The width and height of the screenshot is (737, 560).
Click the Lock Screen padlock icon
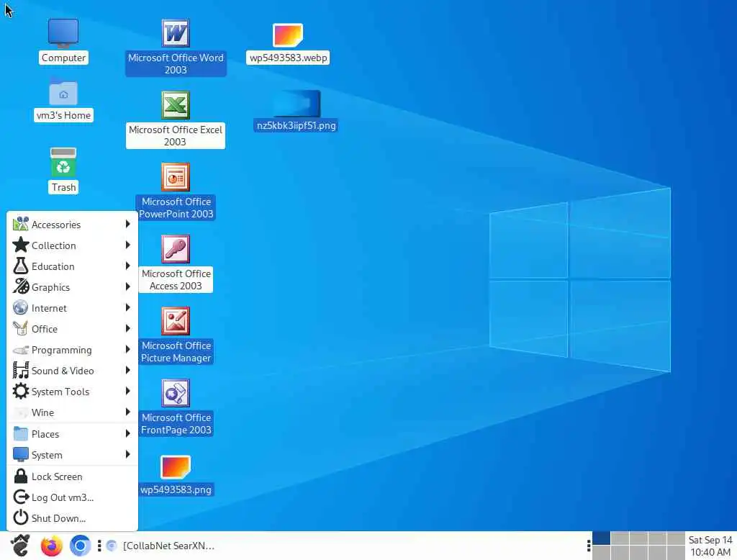21,477
